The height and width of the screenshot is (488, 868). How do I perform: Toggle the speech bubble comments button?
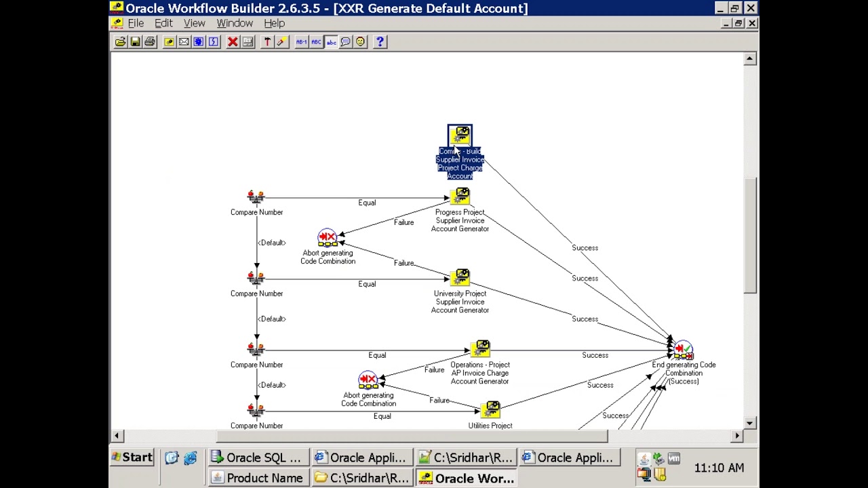[x=346, y=42]
